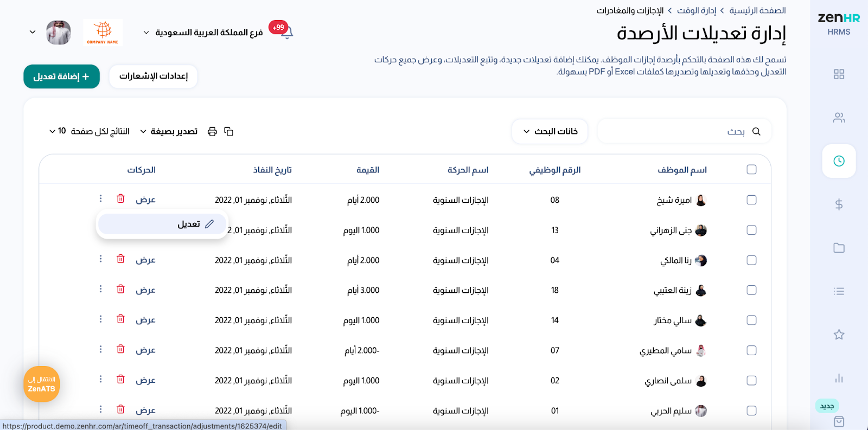Screen dimensions: 868x430
Task: View the adjustment for زينة العتيبي via عرض
Action: [145, 290]
